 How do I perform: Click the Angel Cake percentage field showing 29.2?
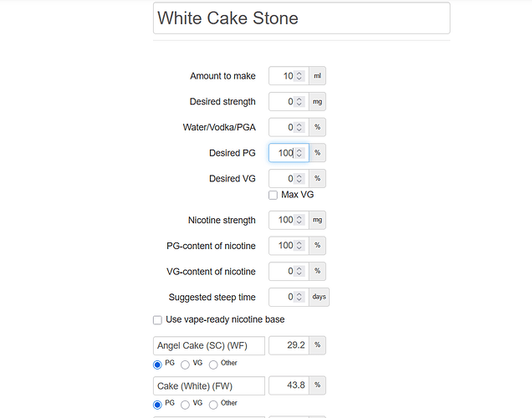288,345
